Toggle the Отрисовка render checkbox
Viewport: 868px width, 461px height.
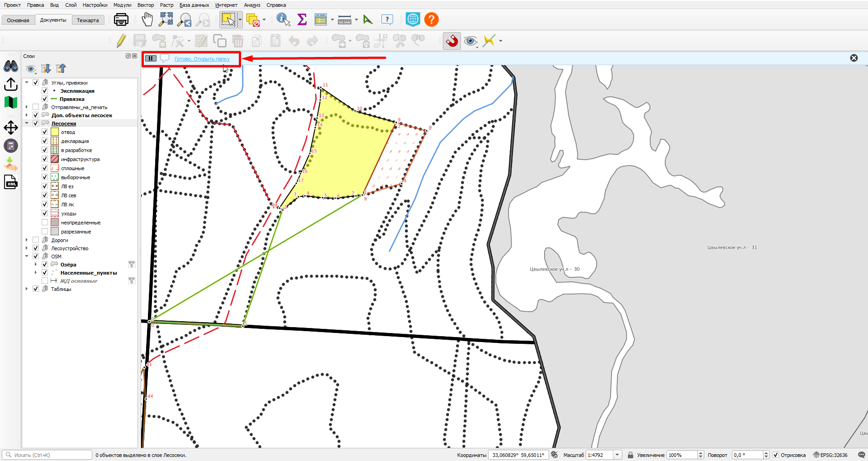click(x=776, y=455)
